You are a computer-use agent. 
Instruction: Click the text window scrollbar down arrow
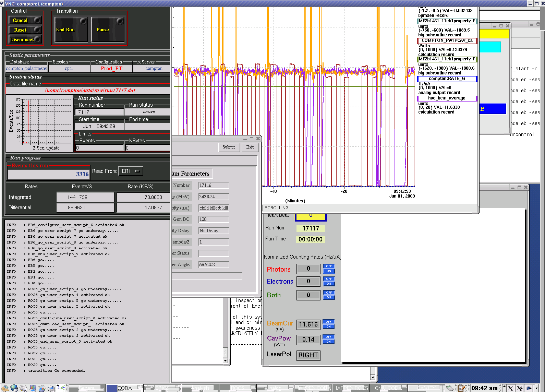225,360
